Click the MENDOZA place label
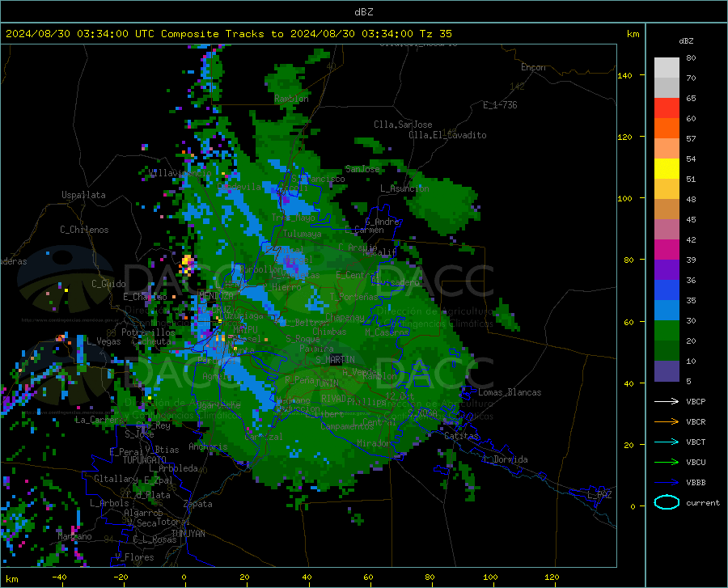Screen dimensions: 728x588 216,296
